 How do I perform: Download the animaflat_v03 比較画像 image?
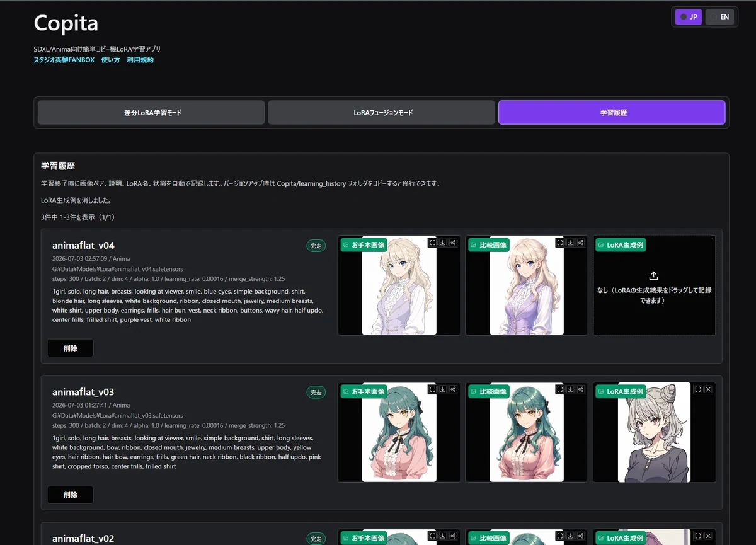click(x=570, y=389)
